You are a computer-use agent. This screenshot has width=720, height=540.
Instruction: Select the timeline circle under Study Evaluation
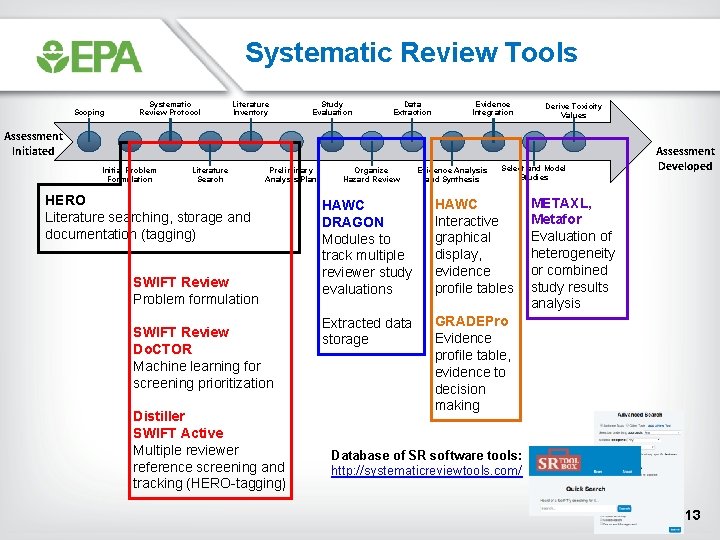pos(332,141)
